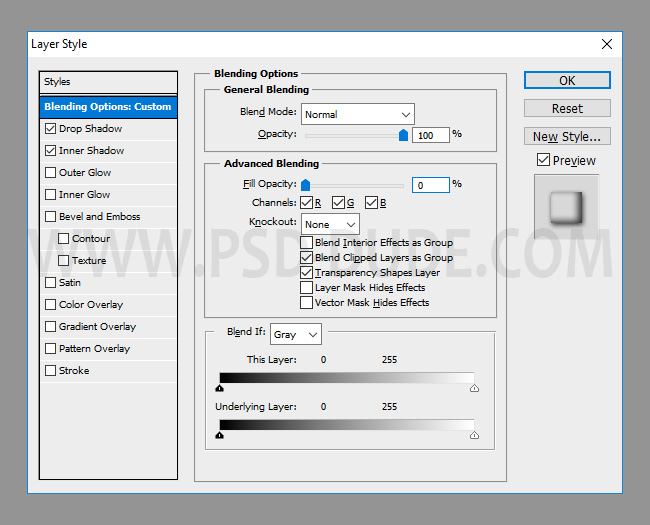Click the Underlying Layer black point marker
The width and height of the screenshot is (650, 525).
tap(220, 435)
